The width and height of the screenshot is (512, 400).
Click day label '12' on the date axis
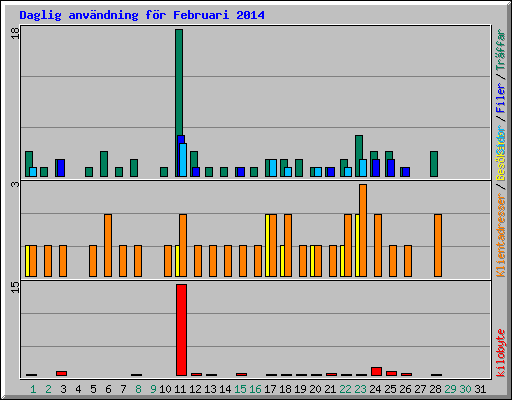[x=195, y=389]
